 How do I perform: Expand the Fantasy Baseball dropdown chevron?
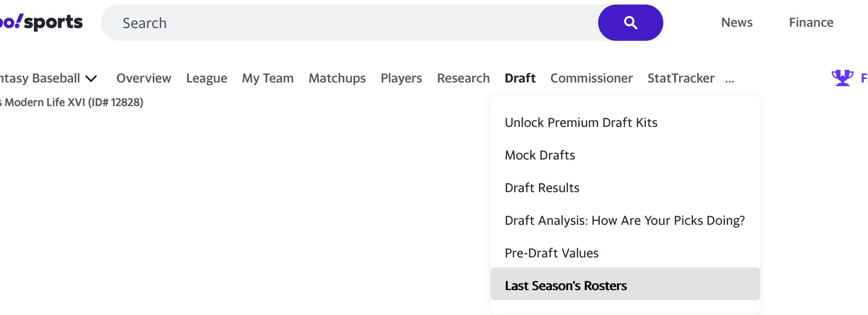pyautogui.click(x=91, y=79)
